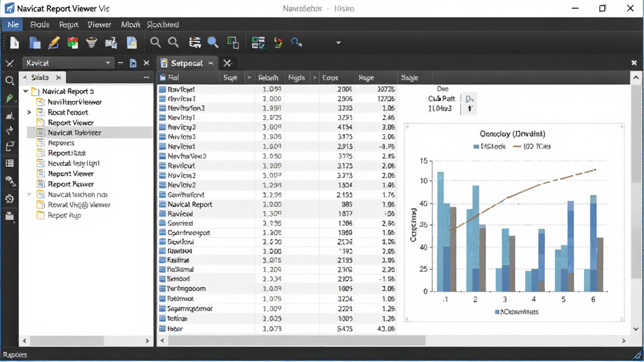Viewport: 644px width, 362px height.
Task: Click the gear icon in left sidebar
Action: 10,199
